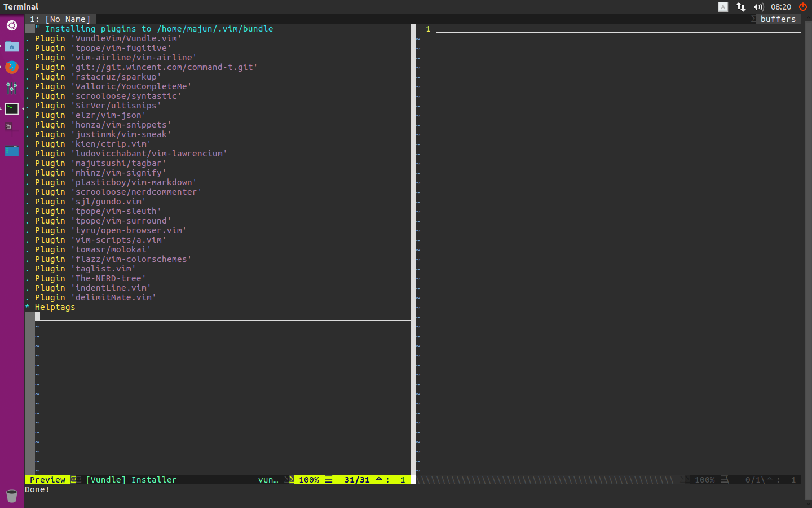Open the Ubuntu Dash launcher
Image resolution: width=812 pixels, height=508 pixels.
(12, 25)
